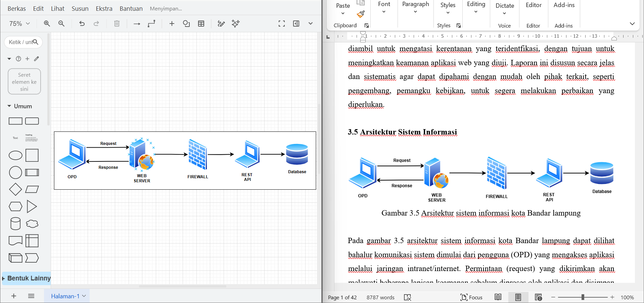Pick the rectangle shape

pos(15,121)
